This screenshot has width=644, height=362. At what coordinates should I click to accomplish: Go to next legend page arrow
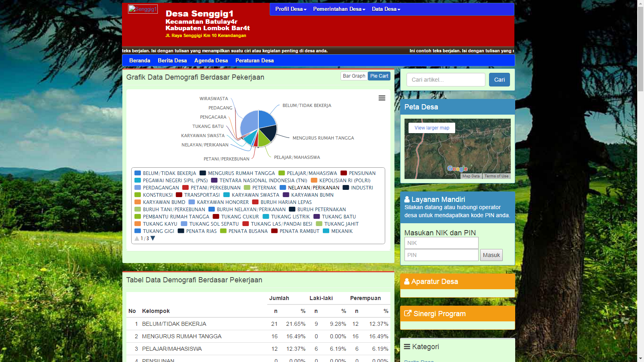coord(153,239)
